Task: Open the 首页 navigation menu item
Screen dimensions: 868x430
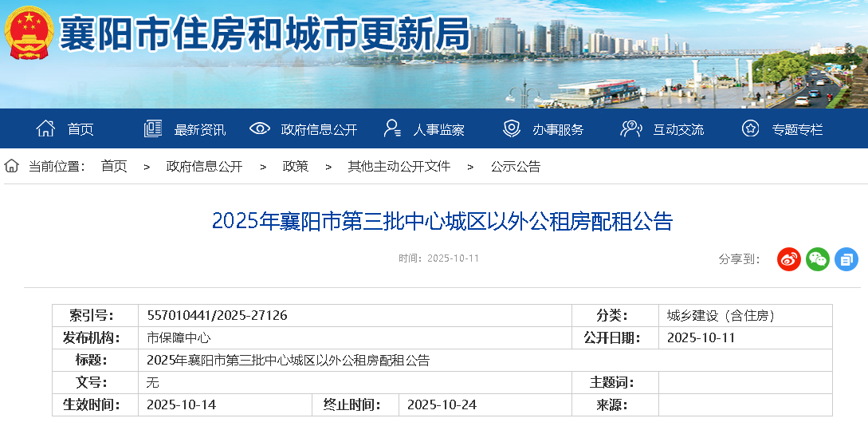Action: tap(81, 129)
